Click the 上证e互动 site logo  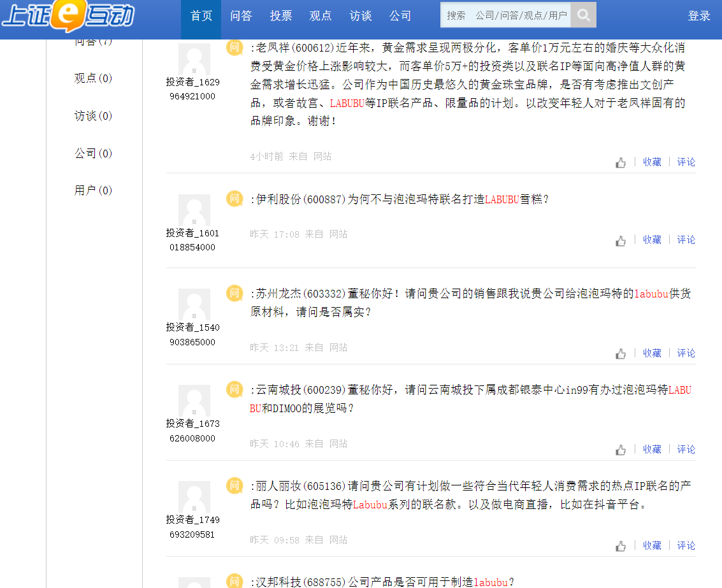pyautogui.click(x=68, y=16)
